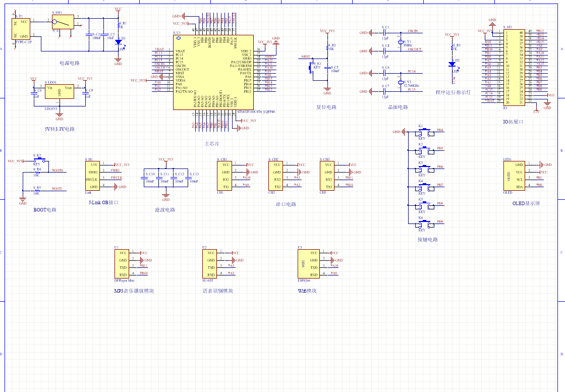Image resolution: width=565 pixels, height=392 pixels.
Task: Select the 32.768KHz crystal Y2
Action: coord(402,82)
